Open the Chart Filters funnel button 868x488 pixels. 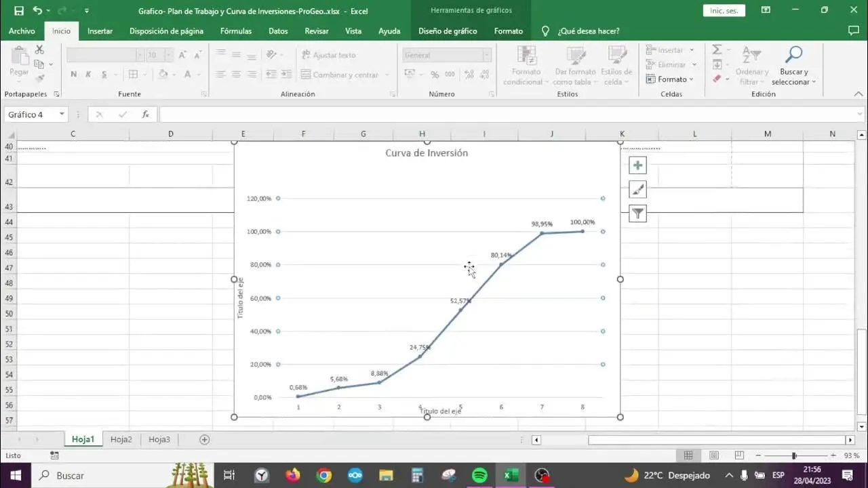coord(637,213)
